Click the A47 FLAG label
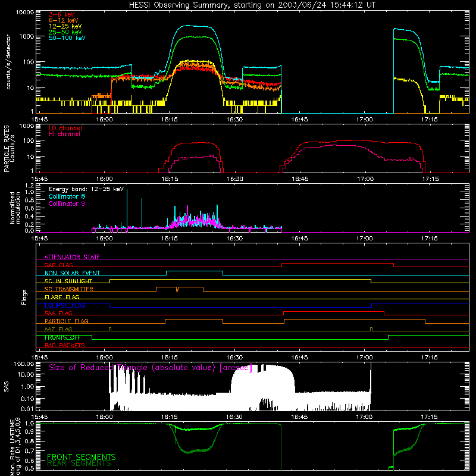The width and height of the screenshot is (476, 476). [58, 329]
